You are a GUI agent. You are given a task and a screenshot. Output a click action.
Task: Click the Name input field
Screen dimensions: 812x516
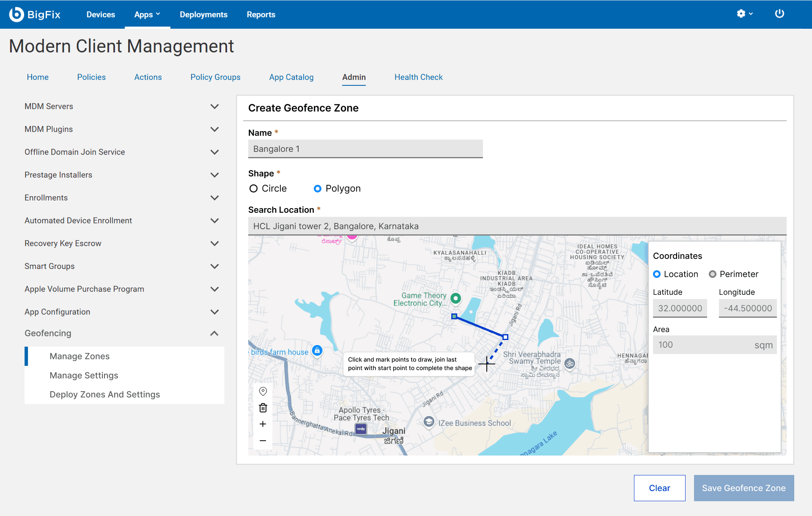(365, 149)
